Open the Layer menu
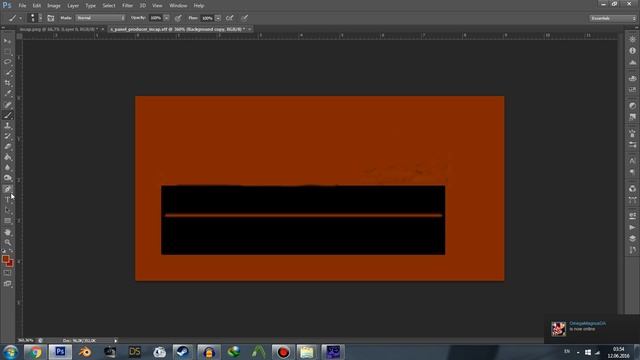Image resolution: width=640 pixels, height=360 pixels. (73, 6)
